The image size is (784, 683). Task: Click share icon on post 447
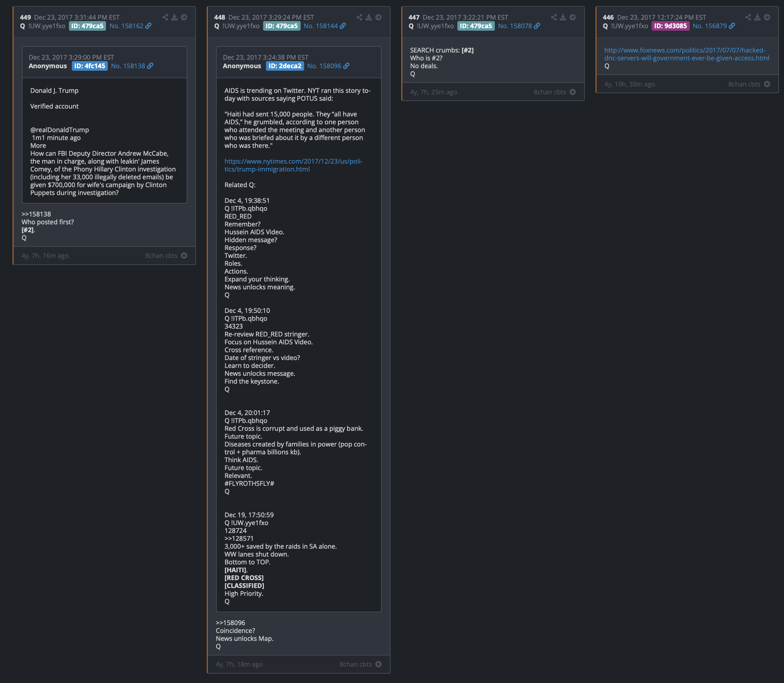(553, 17)
